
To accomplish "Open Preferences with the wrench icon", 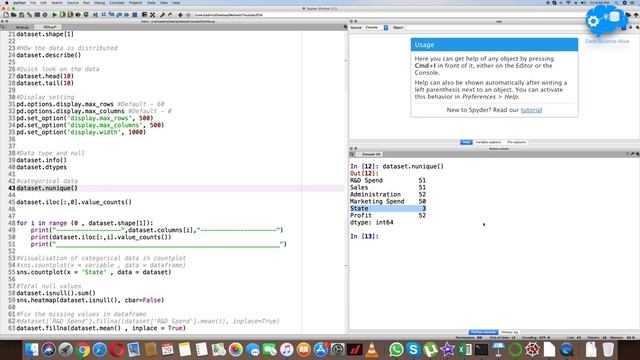I will [x=162, y=15].
